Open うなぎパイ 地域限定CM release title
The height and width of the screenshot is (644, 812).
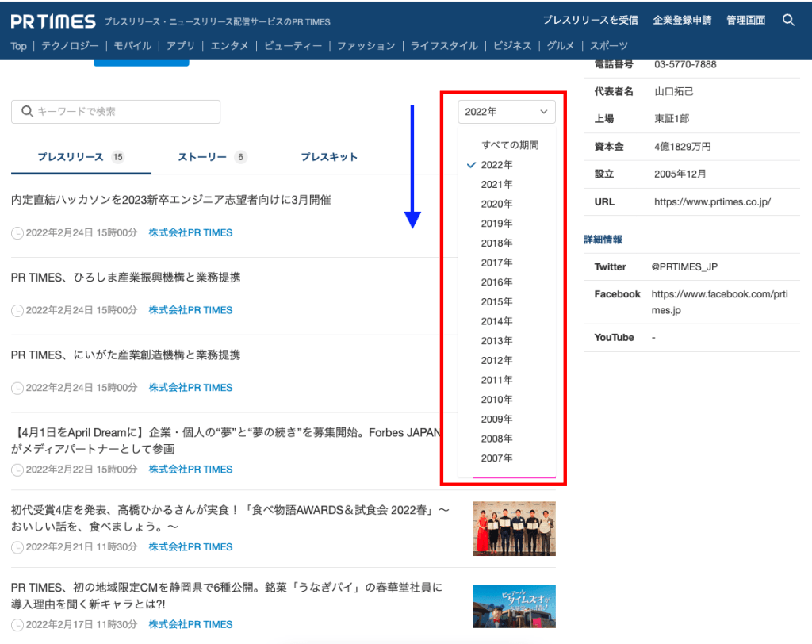tap(227, 596)
